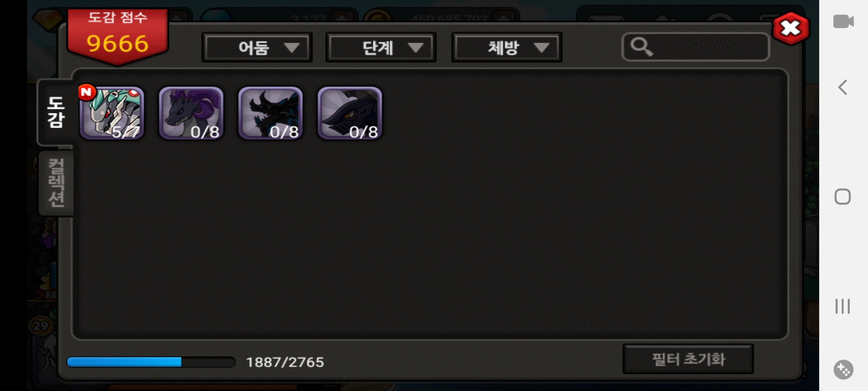Click the 필터 초기화 reset button
This screenshot has width=868, height=391.
[688, 359]
